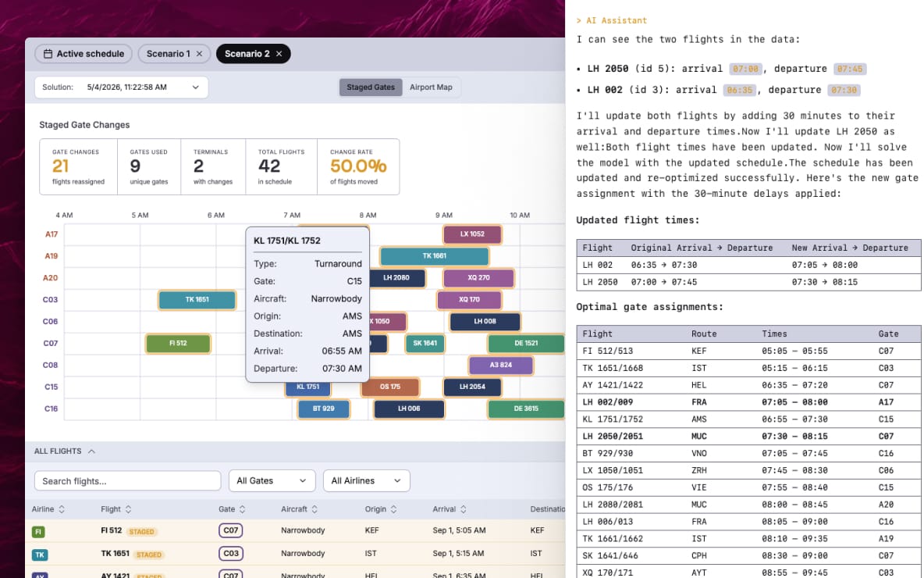Click the Total Flights 42 stat card
924x578 pixels.
281,167
